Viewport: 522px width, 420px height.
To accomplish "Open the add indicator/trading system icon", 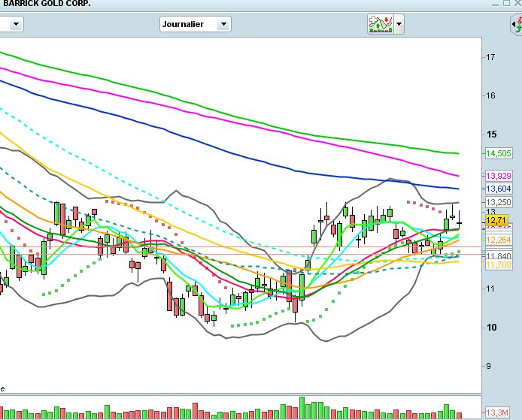I will tap(381, 24).
